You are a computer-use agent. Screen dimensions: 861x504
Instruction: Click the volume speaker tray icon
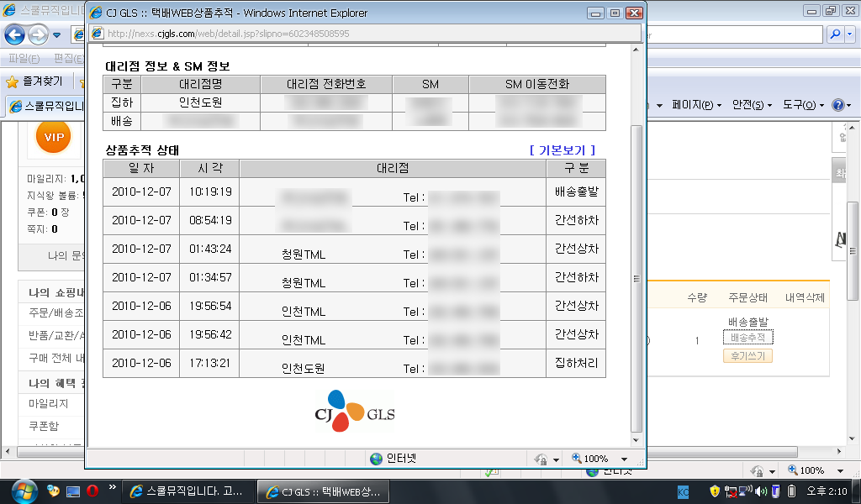click(x=760, y=491)
